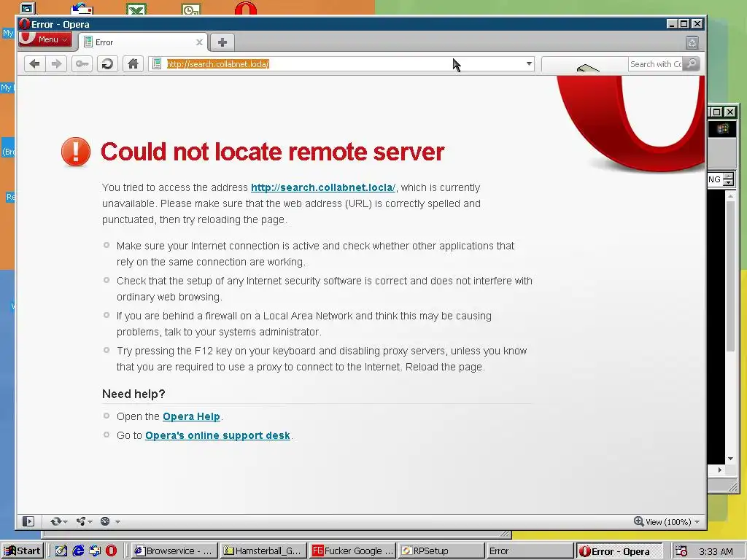The height and width of the screenshot is (560, 747).
Task: Launch Opera from quick launch
Action: 111,551
